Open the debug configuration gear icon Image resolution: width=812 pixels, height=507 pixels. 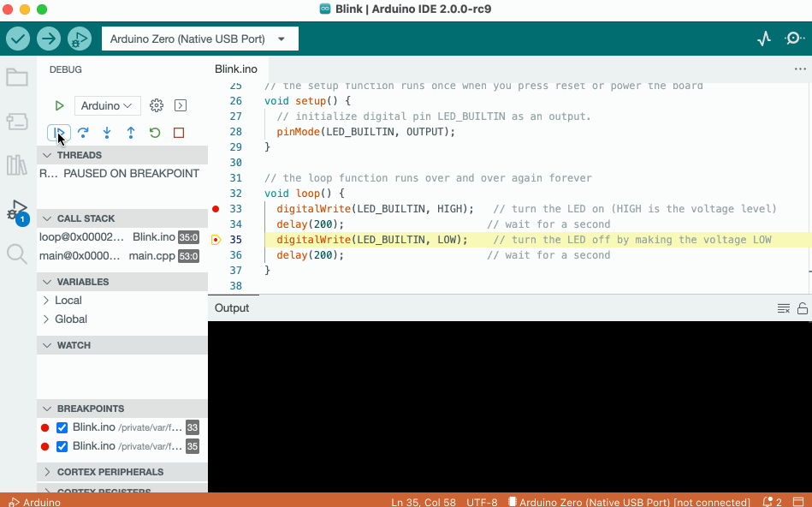tap(156, 104)
